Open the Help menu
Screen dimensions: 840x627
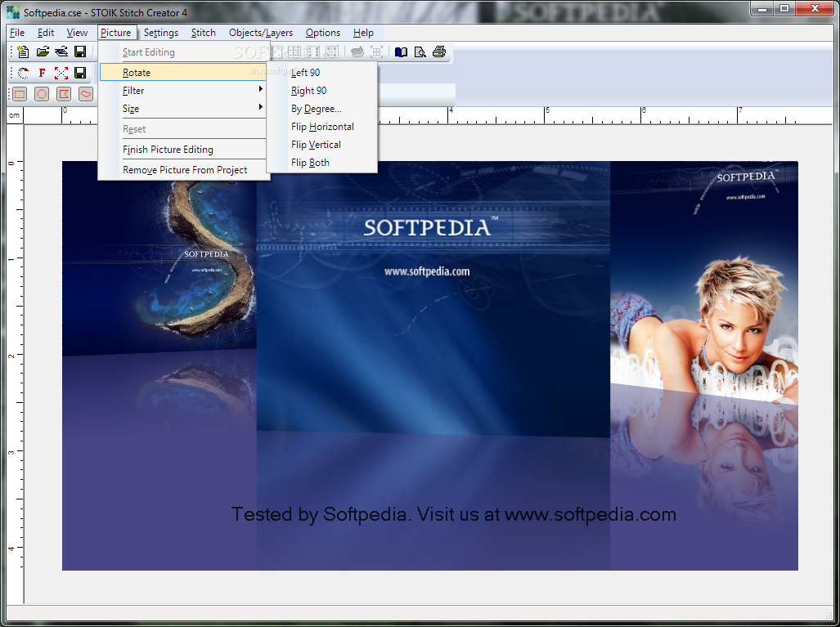tap(363, 33)
